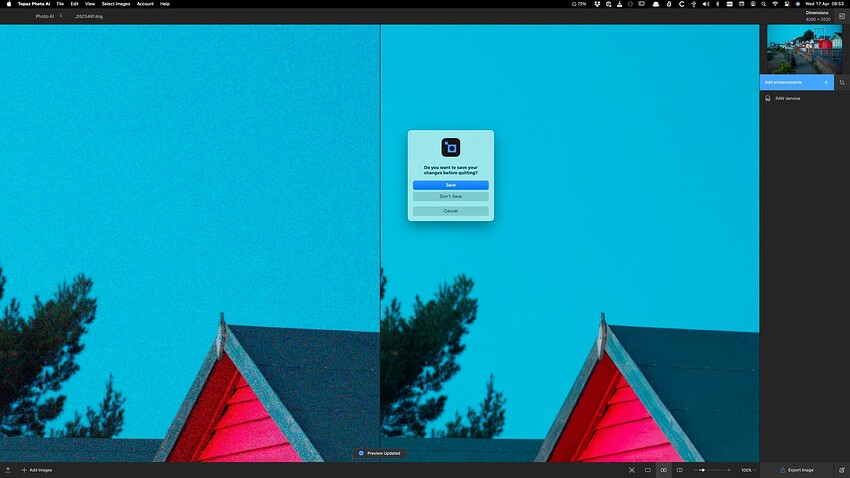Click Add images button
The width and height of the screenshot is (850, 478).
coord(37,470)
